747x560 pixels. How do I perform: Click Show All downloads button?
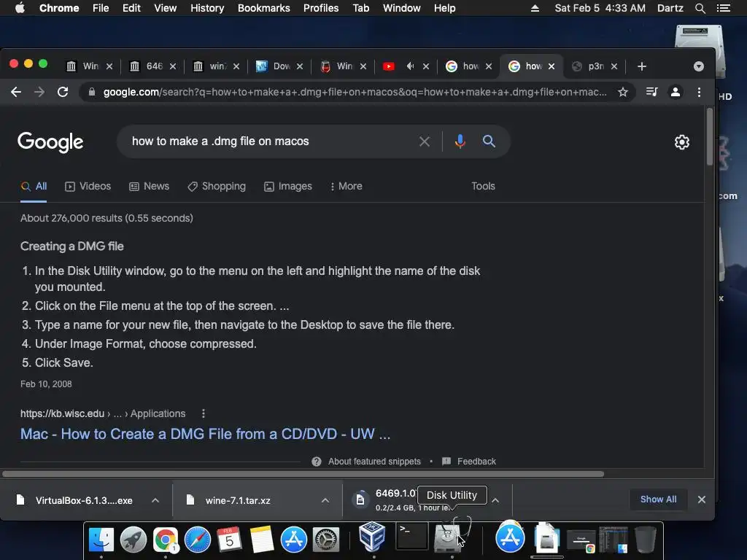tap(658, 499)
